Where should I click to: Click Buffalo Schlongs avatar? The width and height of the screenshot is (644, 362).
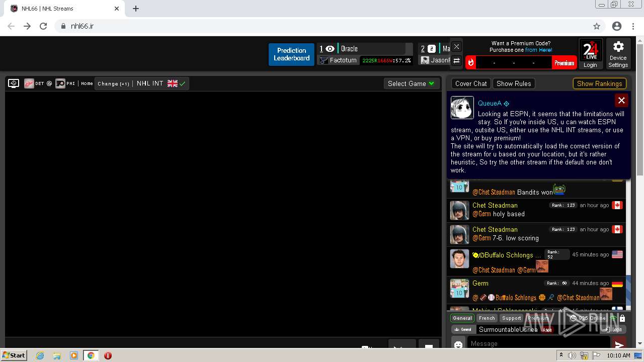point(459,258)
